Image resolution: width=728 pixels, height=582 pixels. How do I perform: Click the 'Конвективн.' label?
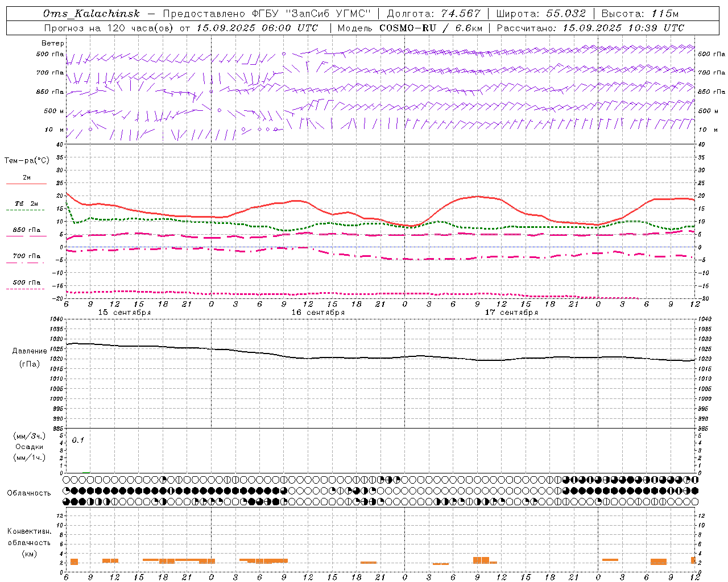[29, 531]
